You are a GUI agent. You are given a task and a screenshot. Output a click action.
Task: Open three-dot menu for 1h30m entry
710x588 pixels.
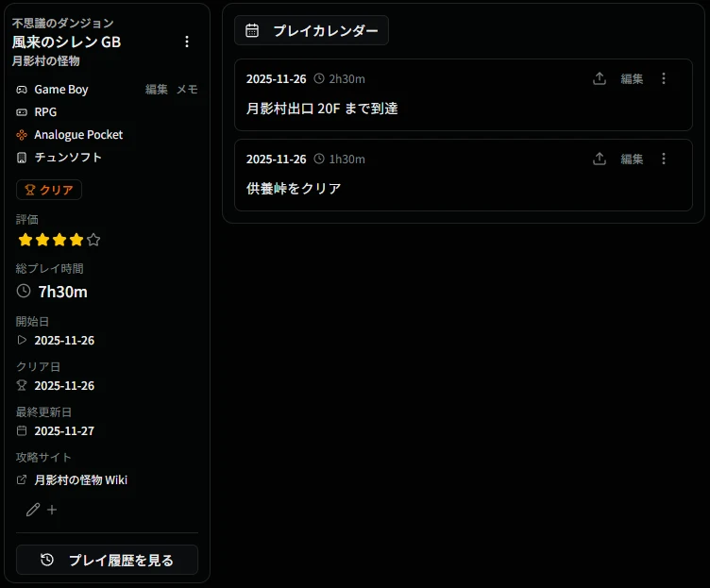click(664, 159)
